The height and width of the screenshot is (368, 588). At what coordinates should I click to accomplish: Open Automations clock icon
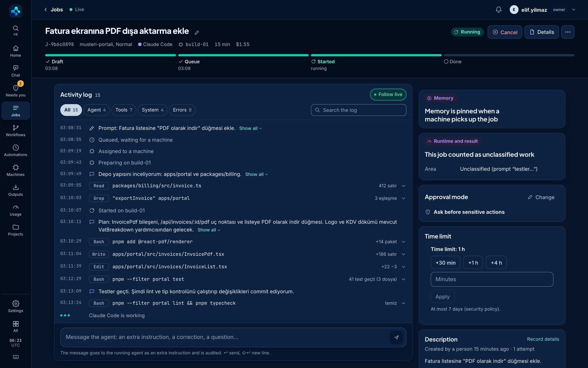(16, 147)
